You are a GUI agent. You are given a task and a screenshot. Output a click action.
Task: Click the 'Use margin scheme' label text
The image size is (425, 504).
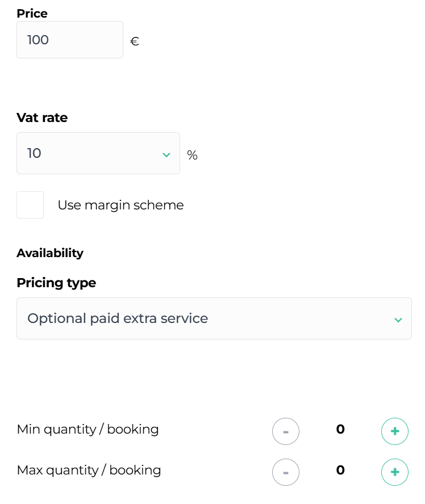(120, 205)
